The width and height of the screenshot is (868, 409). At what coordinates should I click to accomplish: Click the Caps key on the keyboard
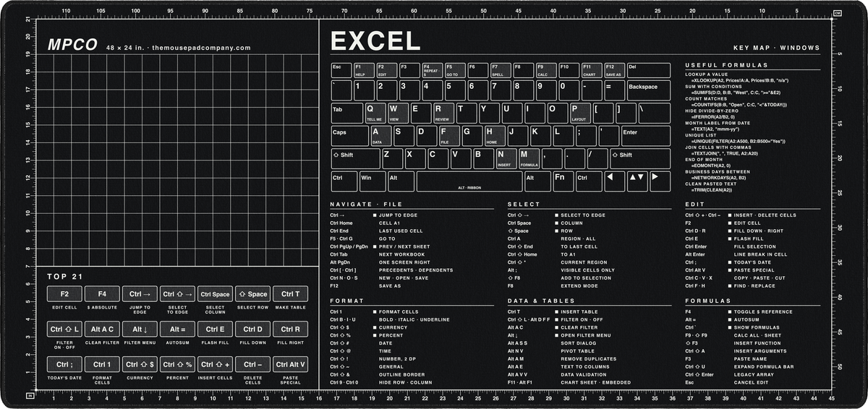point(349,136)
